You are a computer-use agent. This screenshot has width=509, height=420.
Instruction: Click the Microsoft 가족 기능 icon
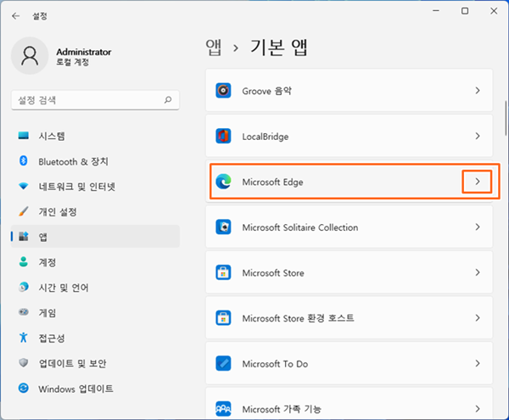pyautogui.click(x=223, y=409)
